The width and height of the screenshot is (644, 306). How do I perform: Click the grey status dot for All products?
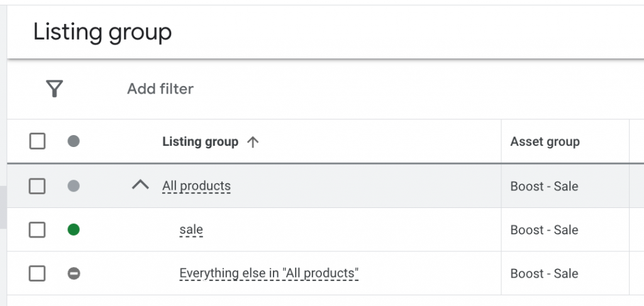pyautogui.click(x=74, y=186)
